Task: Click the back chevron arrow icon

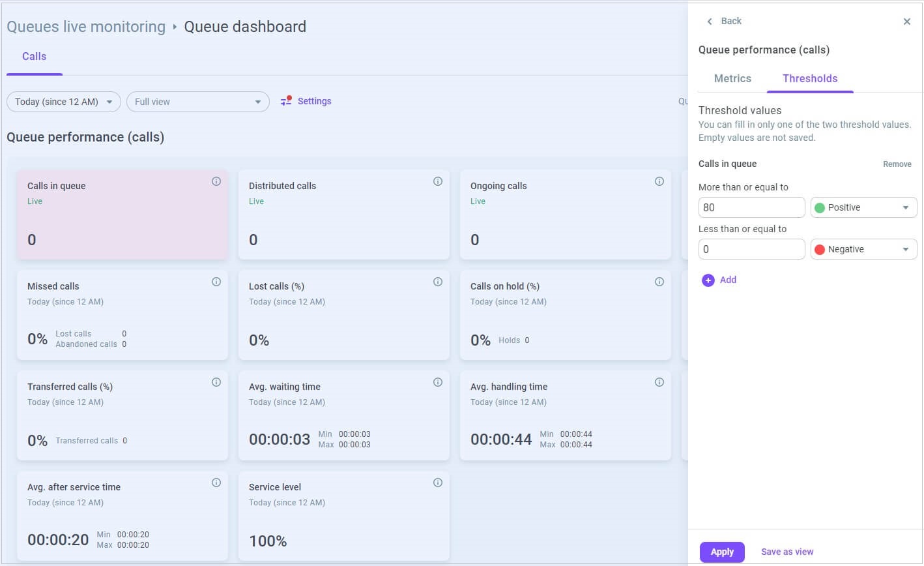Action: pyautogui.click(x=710, y=22)
